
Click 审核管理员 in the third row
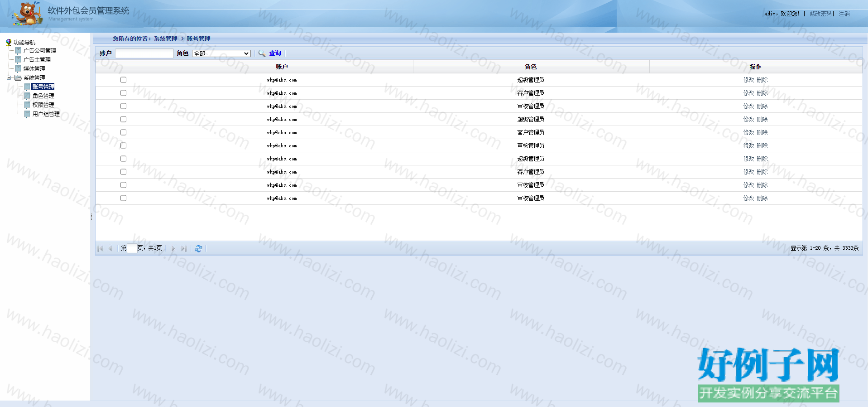click(x=531, y=106)
